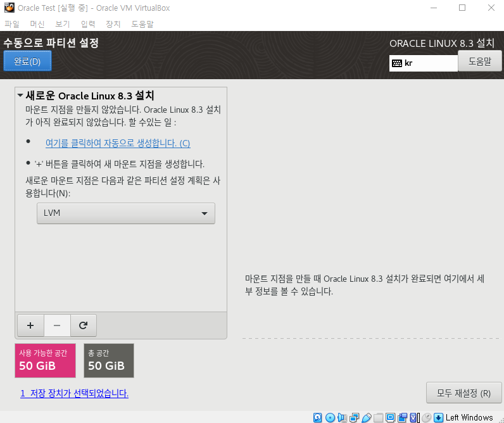Click the network adapters status icon
The image size is (504, 423).
pos(354,417)
